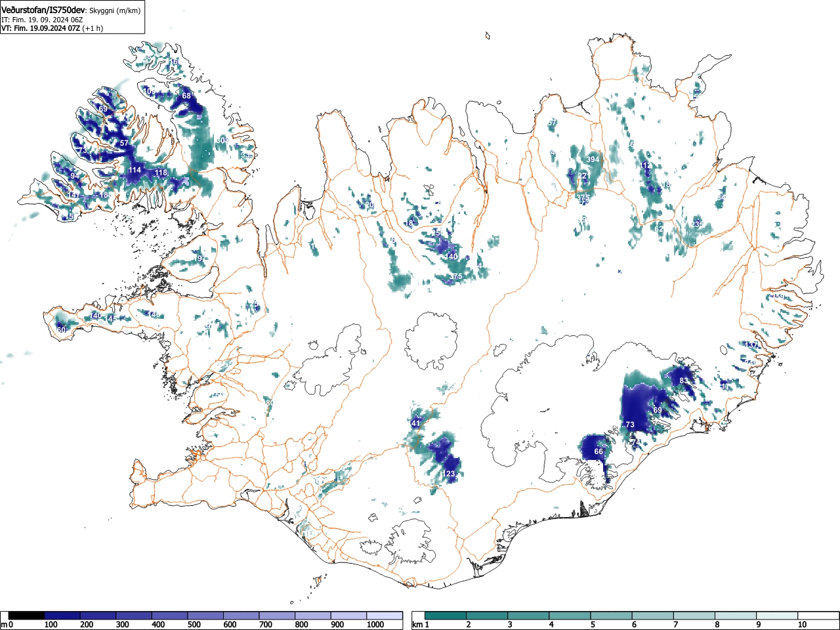Click the '10' tick on kilometer legend
The image size is (840, 630).
[x=802, y=625]
